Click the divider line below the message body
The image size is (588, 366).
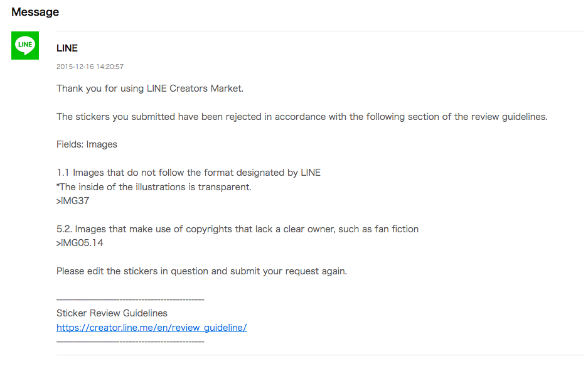(319, 355)
